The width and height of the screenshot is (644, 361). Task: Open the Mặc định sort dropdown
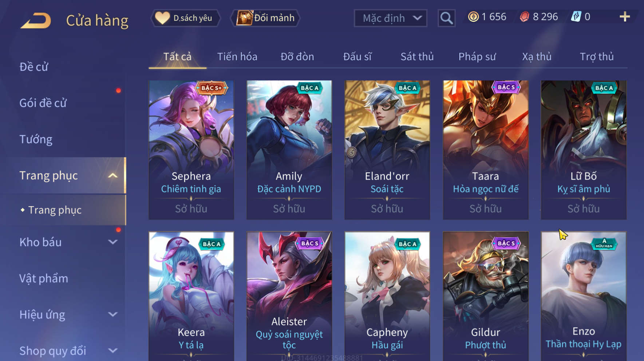(x=391, y=18)
